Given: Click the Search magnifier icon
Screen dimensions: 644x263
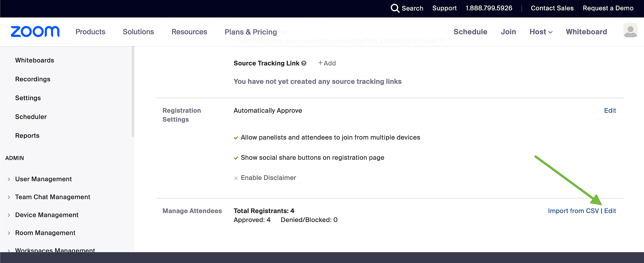Looking at the screenshot, I should [395, 8].
